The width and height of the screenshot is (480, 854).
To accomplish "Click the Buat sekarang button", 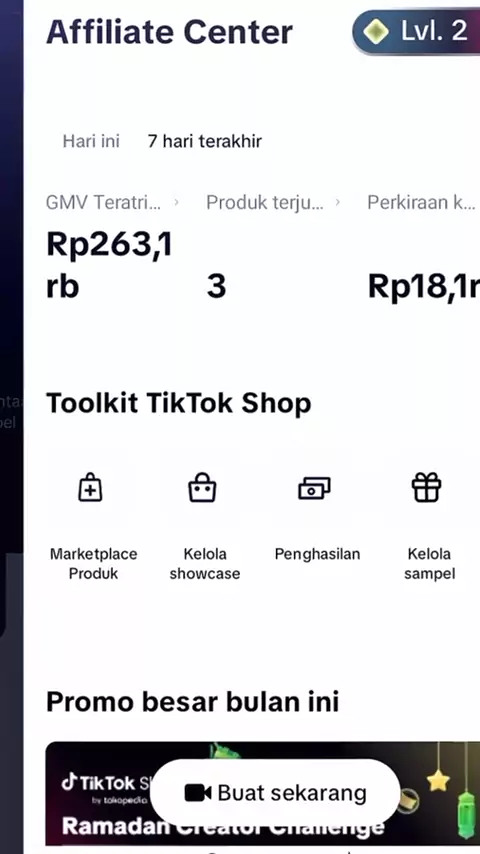I will (x=275, y=792).
